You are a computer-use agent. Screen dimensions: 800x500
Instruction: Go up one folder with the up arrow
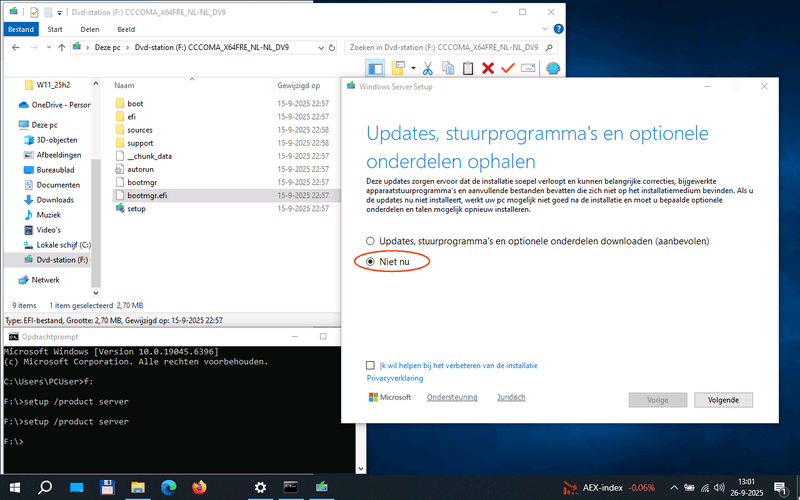click(62, 47)
